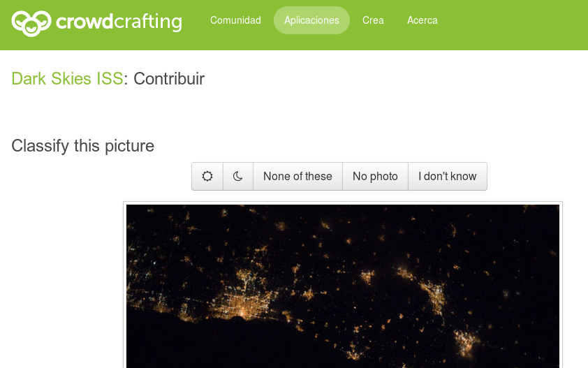This screenshot has width=588, height=368.
Task: Click the "Contribuir" title text
Action: click(x=169, y=79)
